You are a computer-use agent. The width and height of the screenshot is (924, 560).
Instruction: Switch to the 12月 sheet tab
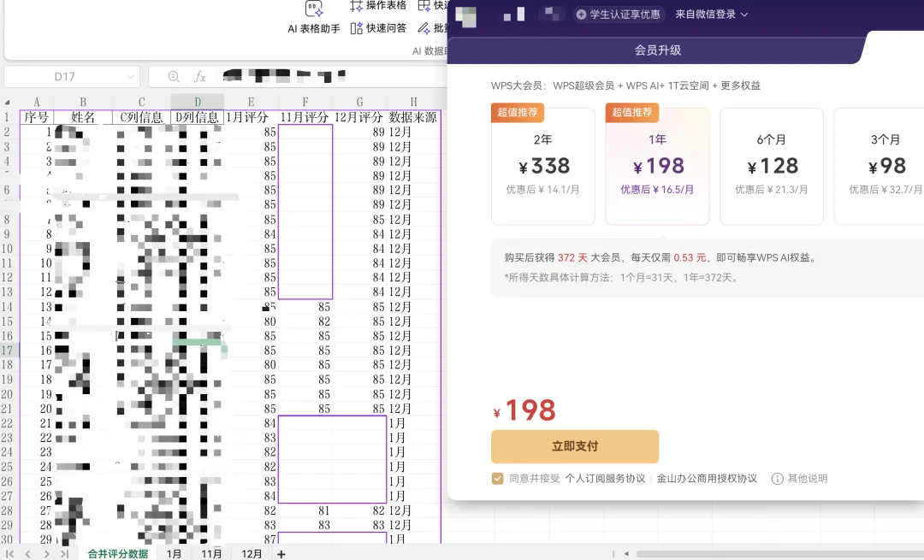click(252, 554)
